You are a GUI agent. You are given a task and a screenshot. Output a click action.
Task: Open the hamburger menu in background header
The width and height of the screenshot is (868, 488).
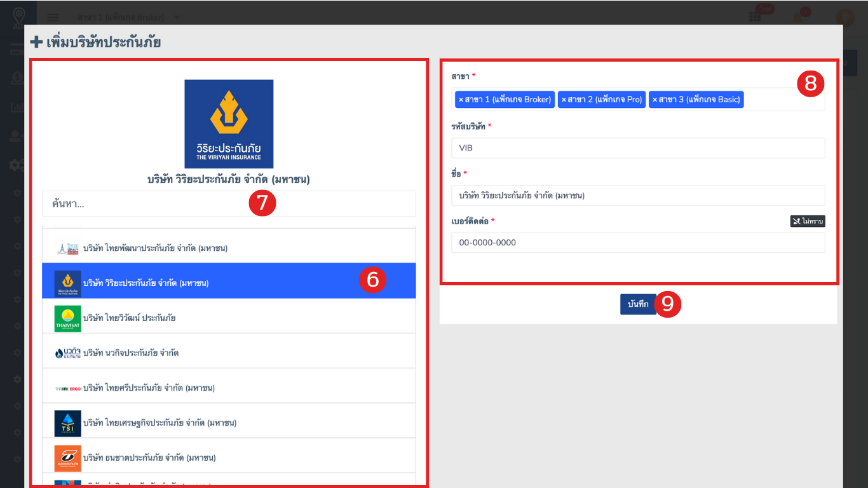pos(53,17)
